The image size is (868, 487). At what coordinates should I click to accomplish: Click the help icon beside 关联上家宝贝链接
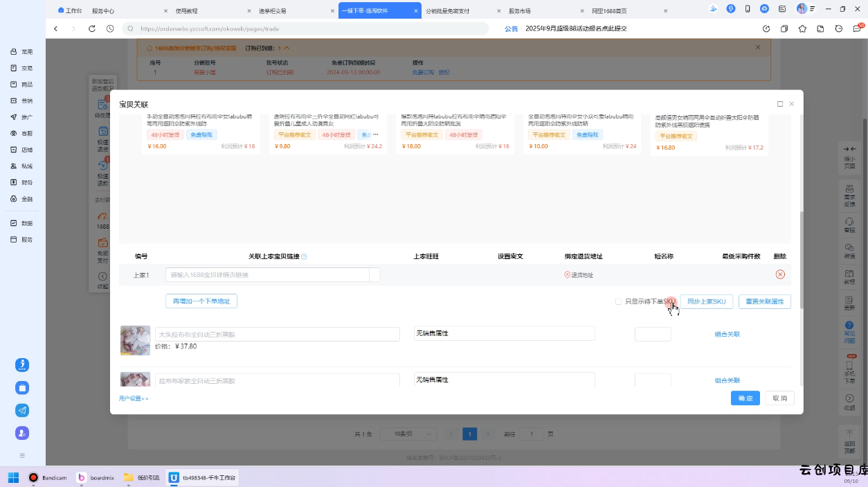[x=305, y=256]
